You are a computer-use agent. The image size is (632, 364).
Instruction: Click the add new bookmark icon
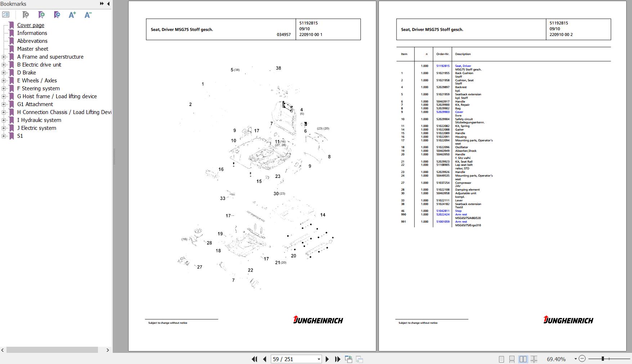tap(41, 15)
